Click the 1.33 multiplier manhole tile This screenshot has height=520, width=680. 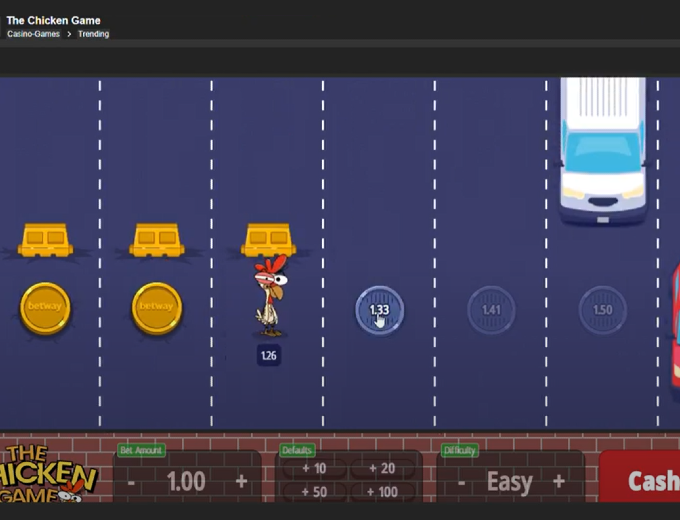[380, 310]
